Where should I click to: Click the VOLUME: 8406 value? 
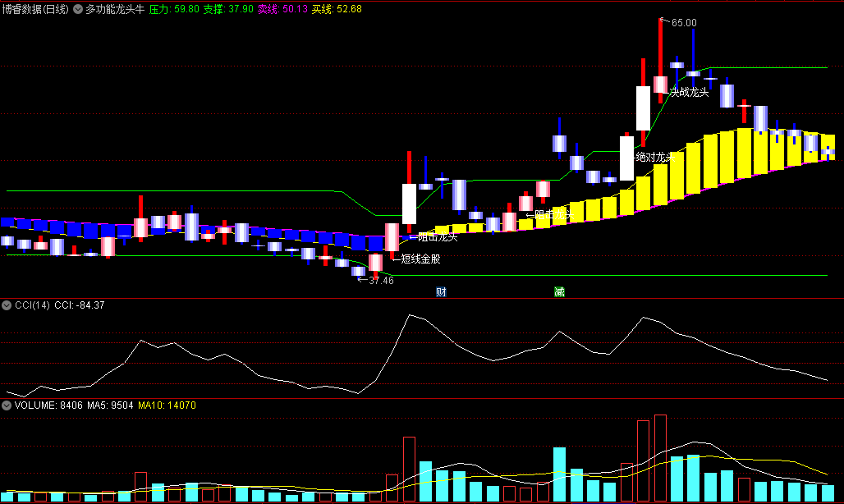(x=48, y=405)
